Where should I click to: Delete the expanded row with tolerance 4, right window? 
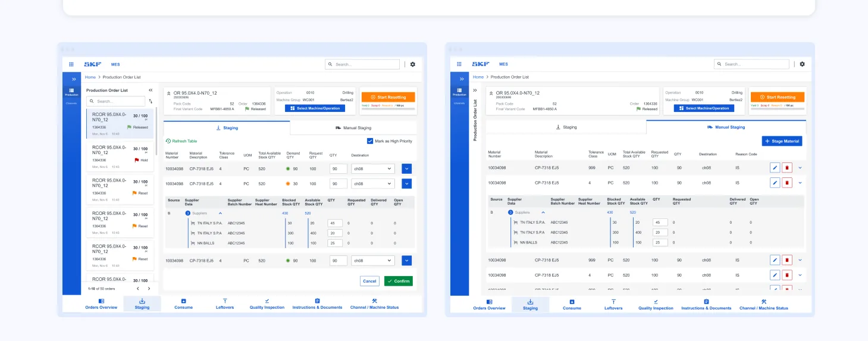point(787,183)
